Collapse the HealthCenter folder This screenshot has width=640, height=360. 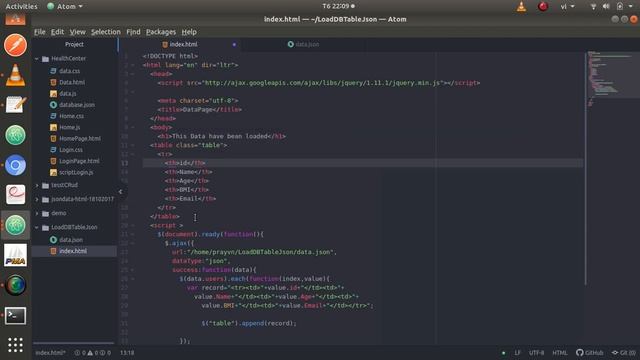tap(37, 59)
